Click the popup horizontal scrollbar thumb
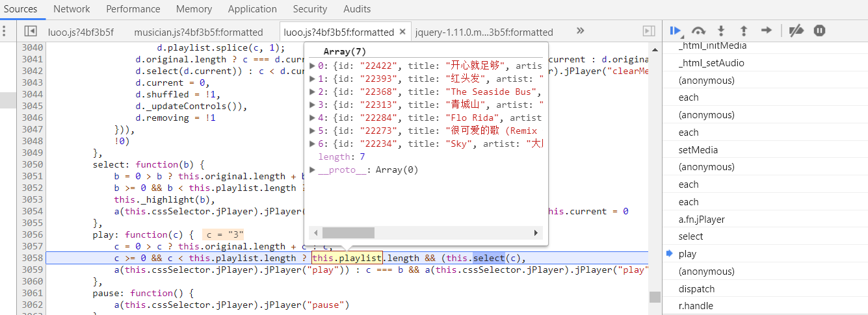The width and height of the screenshot is (868, 315). 349,233
